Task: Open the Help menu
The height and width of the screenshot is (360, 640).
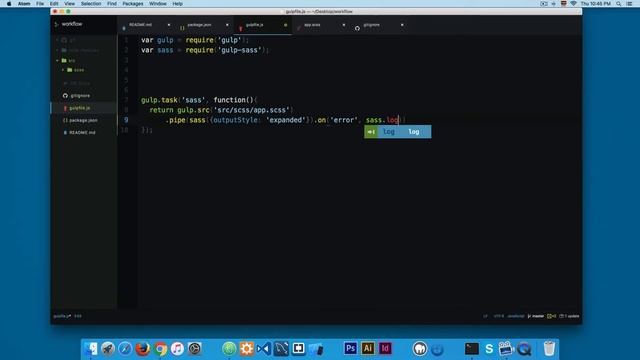Action: click(x=178, y=4)
